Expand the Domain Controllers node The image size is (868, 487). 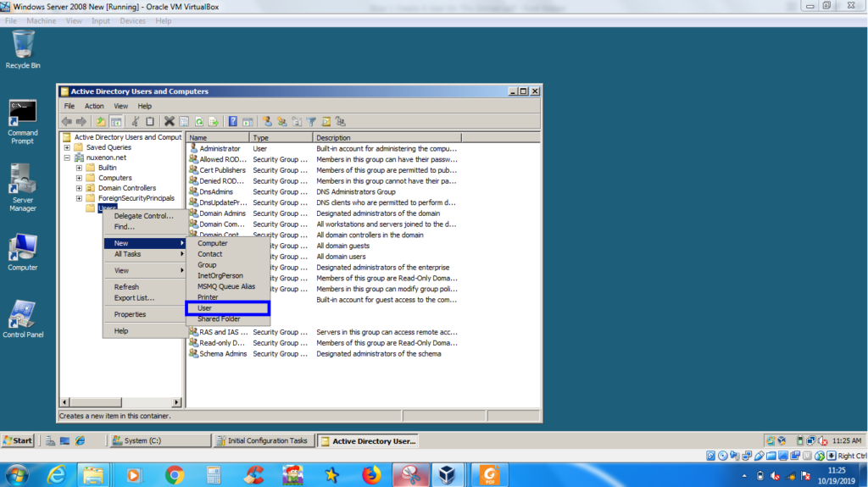tap(79, 188)
